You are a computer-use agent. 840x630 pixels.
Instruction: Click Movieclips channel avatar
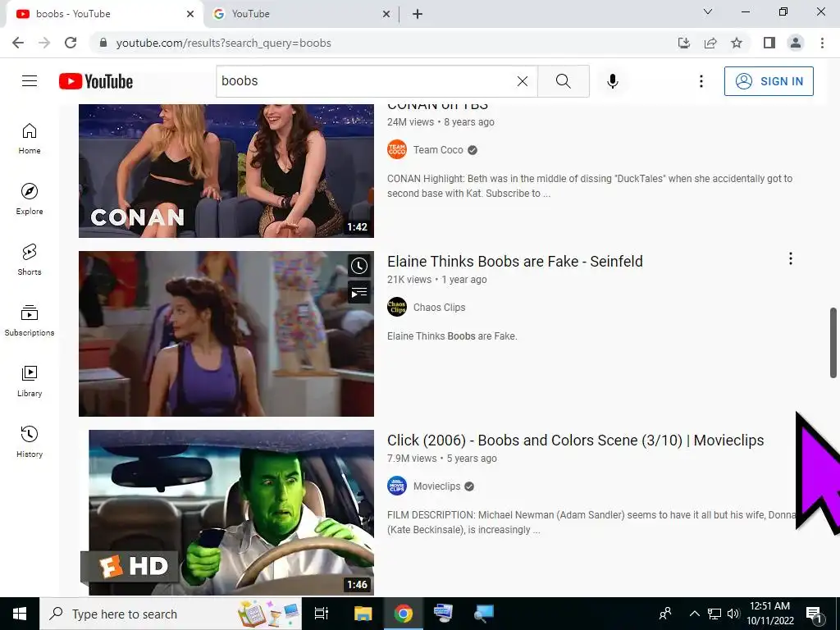coord(397,486)
